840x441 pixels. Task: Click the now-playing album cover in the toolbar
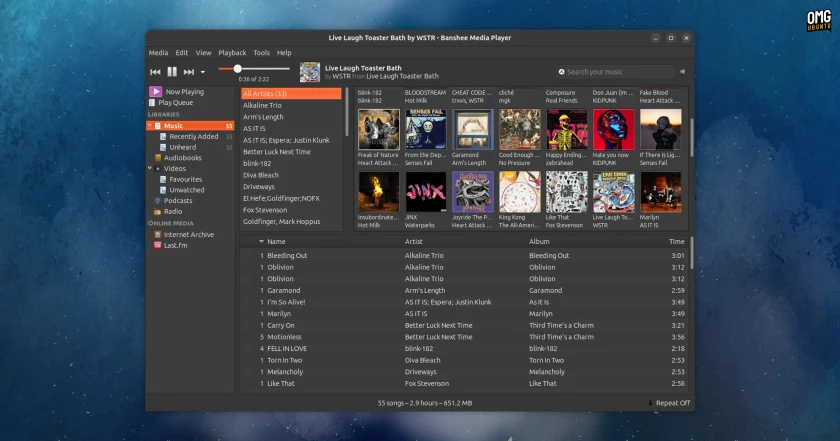(310, 72)
